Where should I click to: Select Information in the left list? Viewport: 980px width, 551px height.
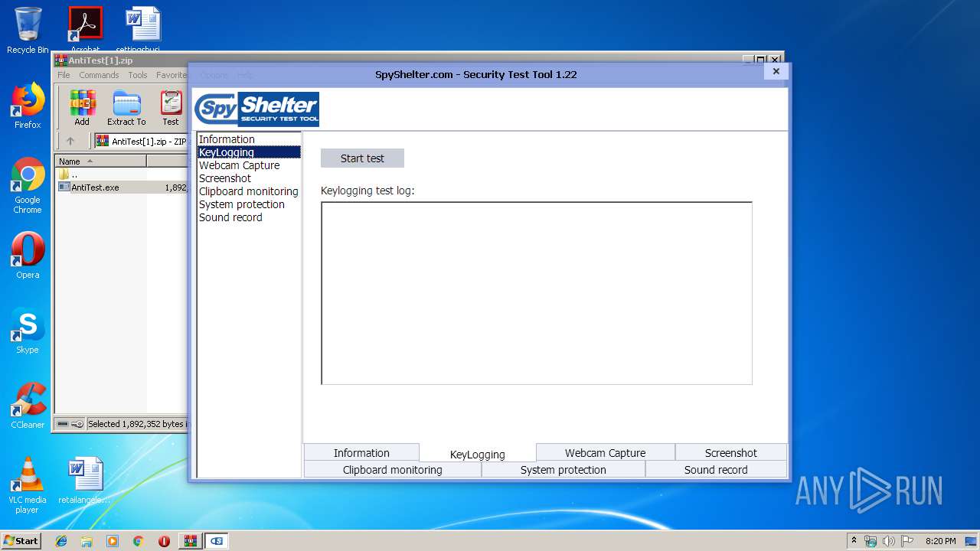point(249,139)
